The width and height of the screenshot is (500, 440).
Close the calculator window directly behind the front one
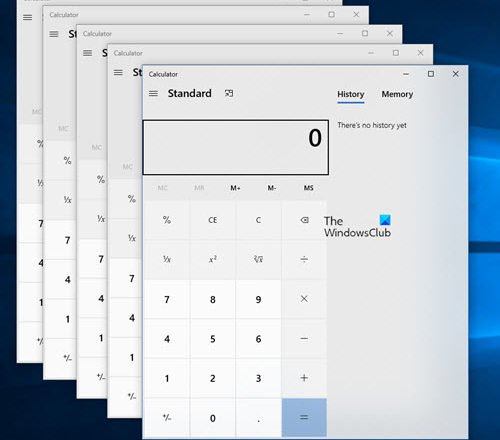pos(421,53)
